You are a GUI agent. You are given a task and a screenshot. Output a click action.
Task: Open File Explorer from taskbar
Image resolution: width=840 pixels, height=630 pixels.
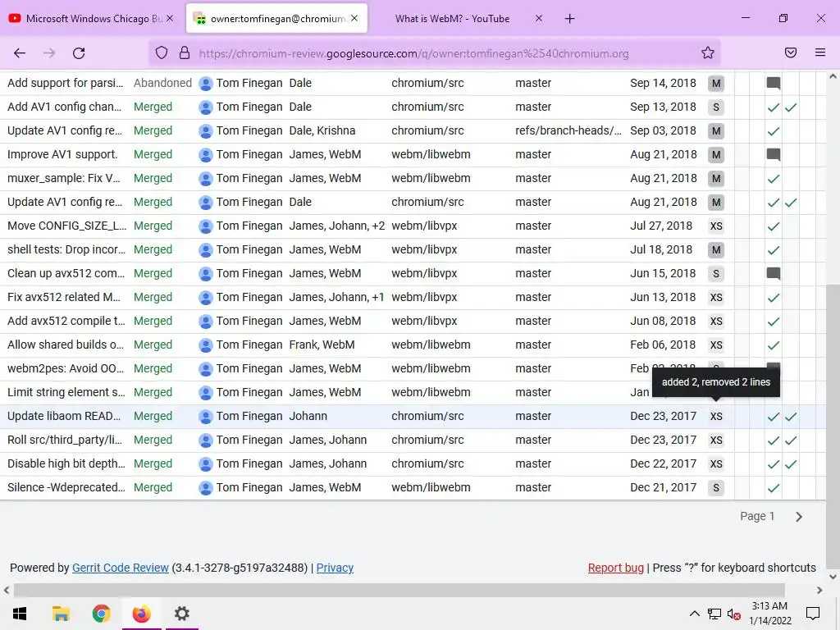pyautogui.click(x=61, y=614)
